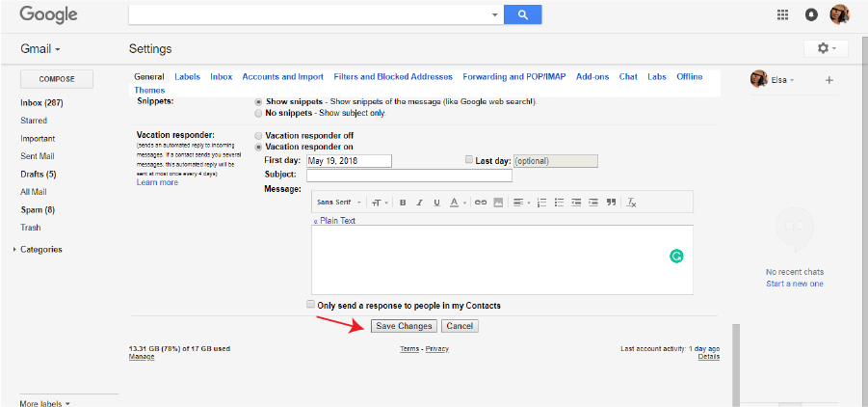868x407 pixels.
Task: Turn vacation responder off
Action: point(258,136)
